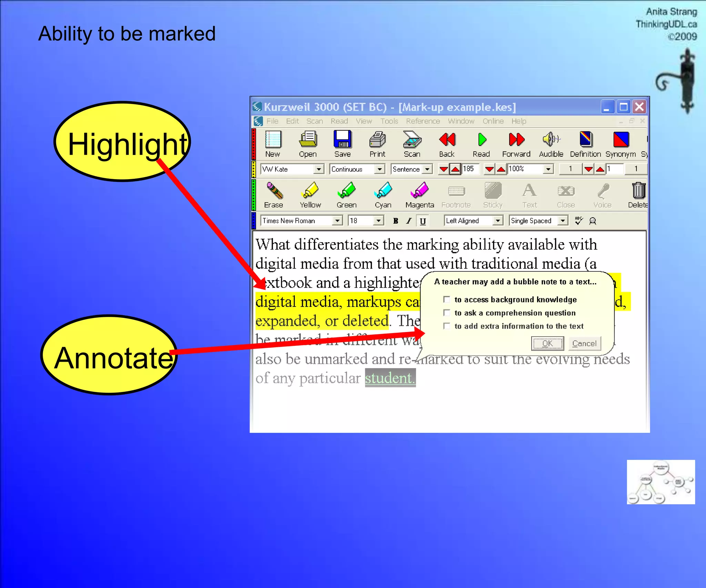Open the Tools menu
706x588 pixels.
[x=389, y=121]
